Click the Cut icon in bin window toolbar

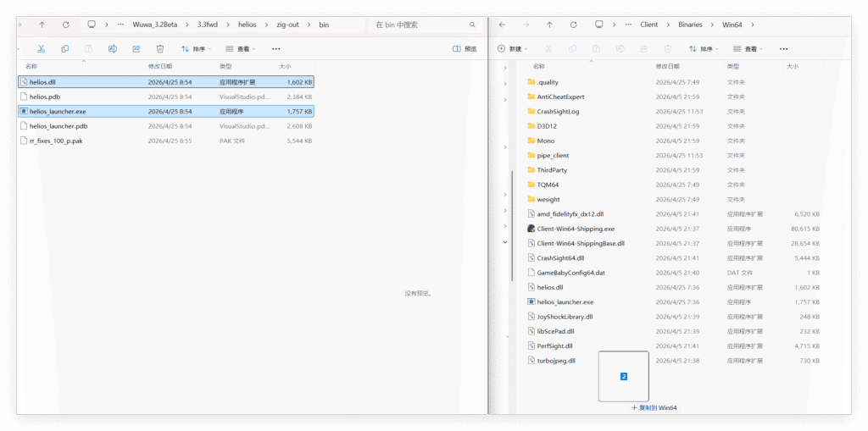pyautogui.click(x=42, y=48)
